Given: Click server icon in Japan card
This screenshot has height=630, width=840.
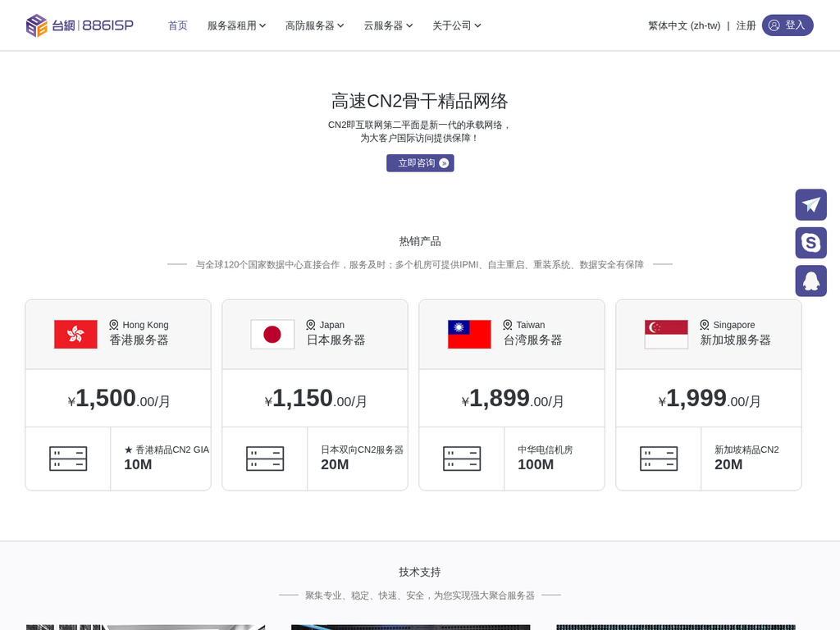Looking at the screenshot, I should pos(265,459).
